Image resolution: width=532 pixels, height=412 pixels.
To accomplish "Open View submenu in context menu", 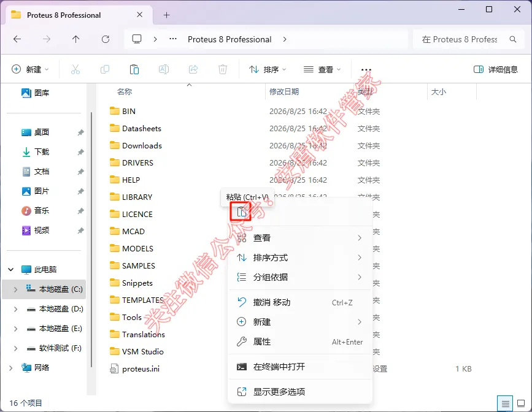I will 300,238.
